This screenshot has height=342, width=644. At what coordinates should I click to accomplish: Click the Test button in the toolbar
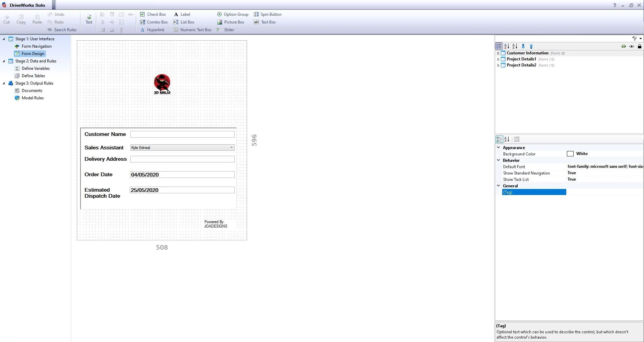click(89, 18)
